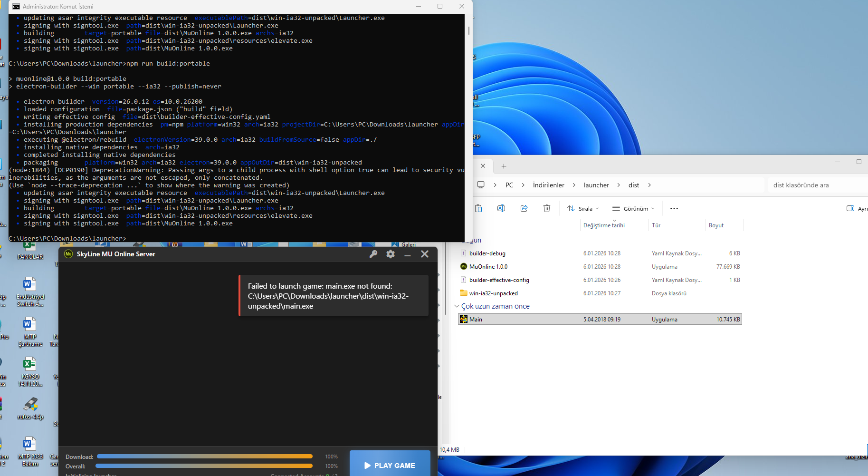The image size is (868, 476).
Task: Click the 77.669 KB size cell
Action: click(728, 267)
